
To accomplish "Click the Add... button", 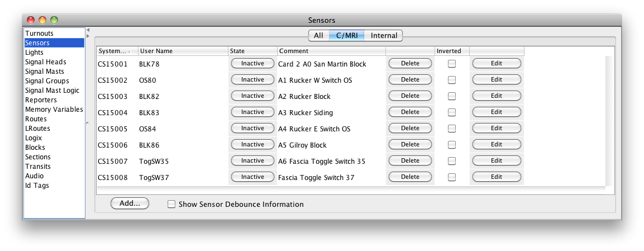I will [130, 203].
